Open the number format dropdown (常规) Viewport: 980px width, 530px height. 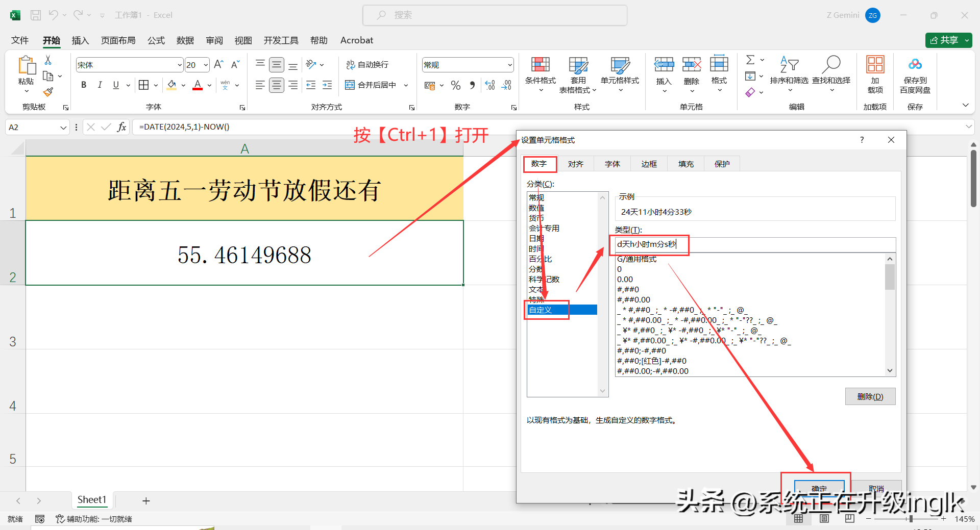[509, 65]
